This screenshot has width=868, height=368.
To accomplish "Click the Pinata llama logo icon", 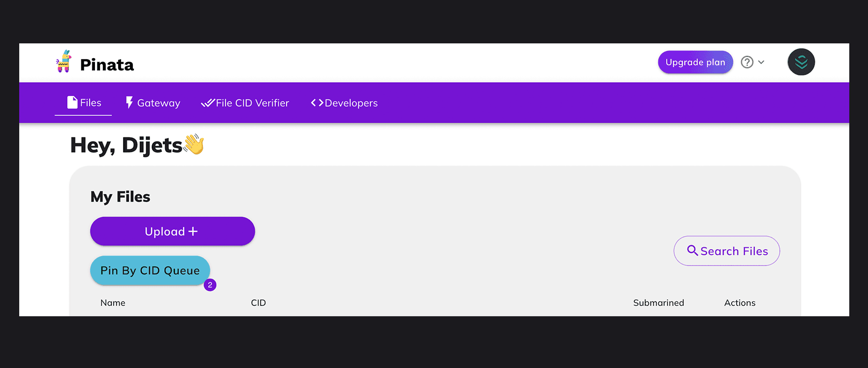I will click(x=64, y=62).
